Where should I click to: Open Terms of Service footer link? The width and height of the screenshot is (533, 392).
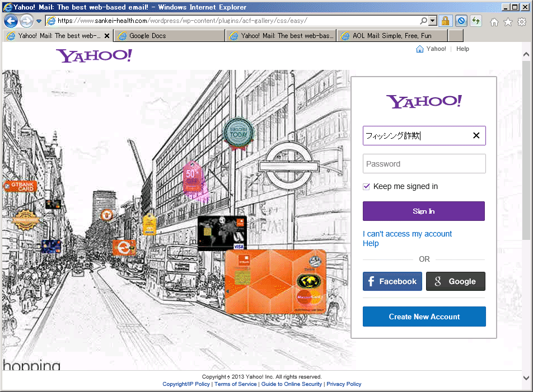click(x=235, y=384)
